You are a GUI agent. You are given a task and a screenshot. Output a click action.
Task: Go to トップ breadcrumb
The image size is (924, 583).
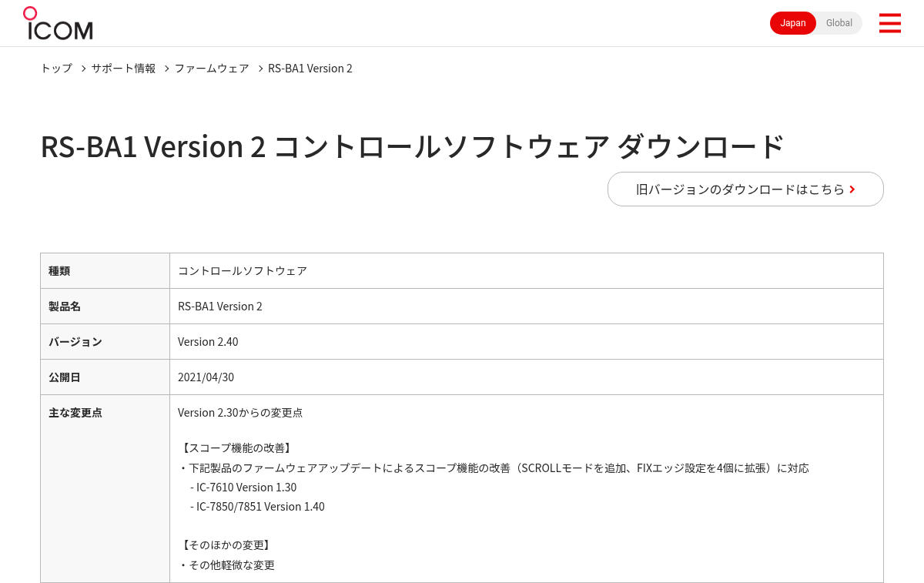click(56, 69)
